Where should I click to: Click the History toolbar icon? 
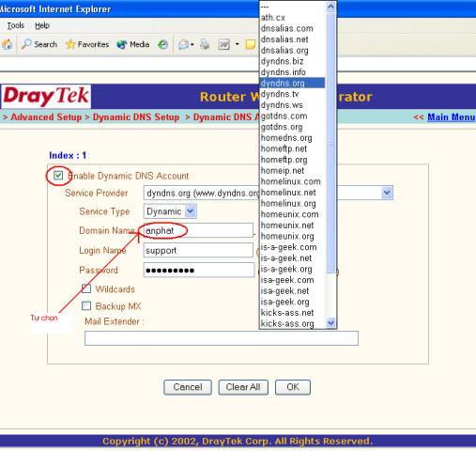point(162,45)
